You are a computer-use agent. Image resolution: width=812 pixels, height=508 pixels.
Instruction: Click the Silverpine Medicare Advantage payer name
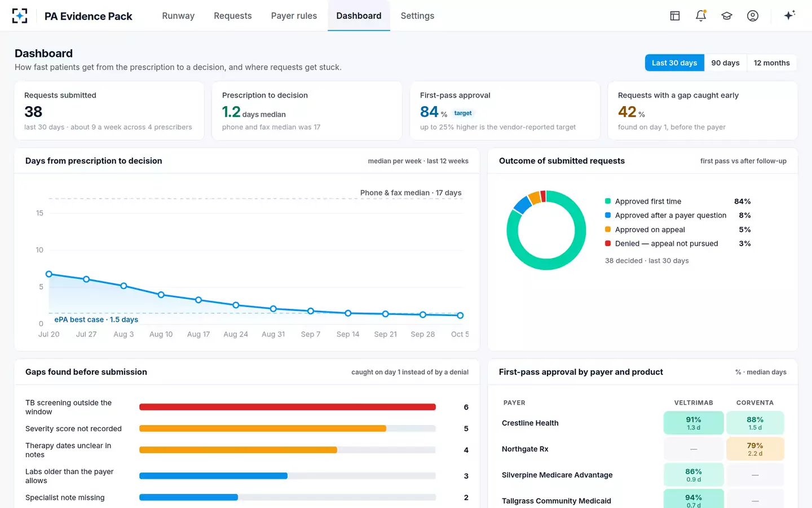coord(557,475)
